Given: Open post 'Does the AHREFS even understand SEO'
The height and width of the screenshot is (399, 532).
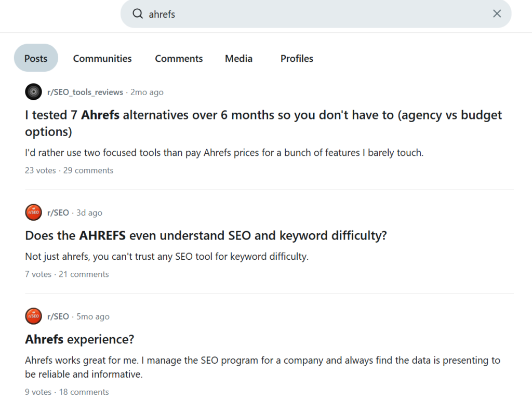Looking at the screenshot, I should (206, 235).
